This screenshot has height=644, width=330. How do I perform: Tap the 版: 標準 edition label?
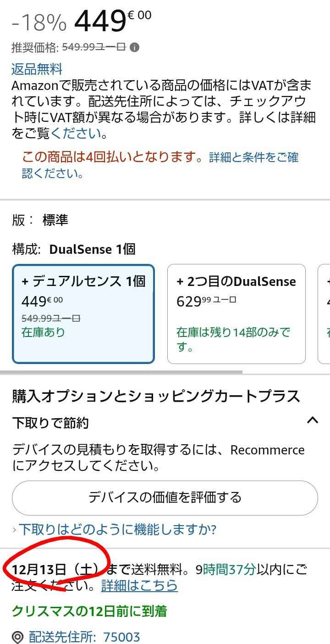[40, 220]
